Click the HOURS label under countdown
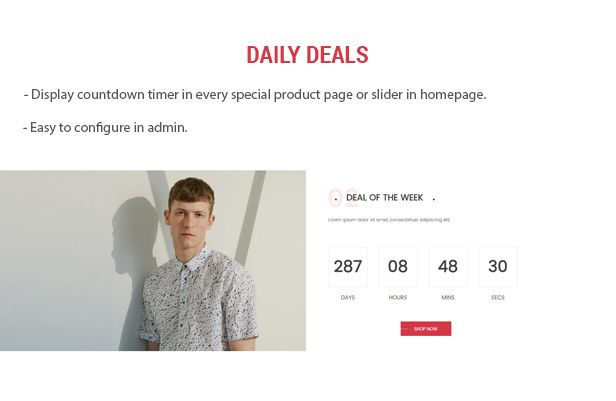 tap(398, 297)
